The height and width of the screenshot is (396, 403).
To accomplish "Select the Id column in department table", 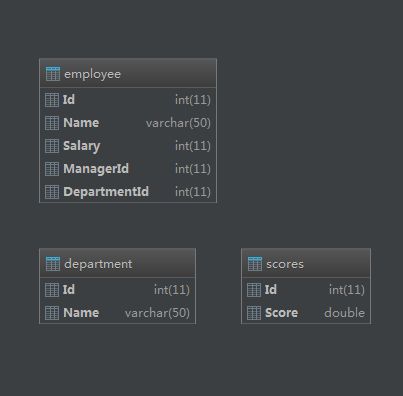I will (117, 290).
